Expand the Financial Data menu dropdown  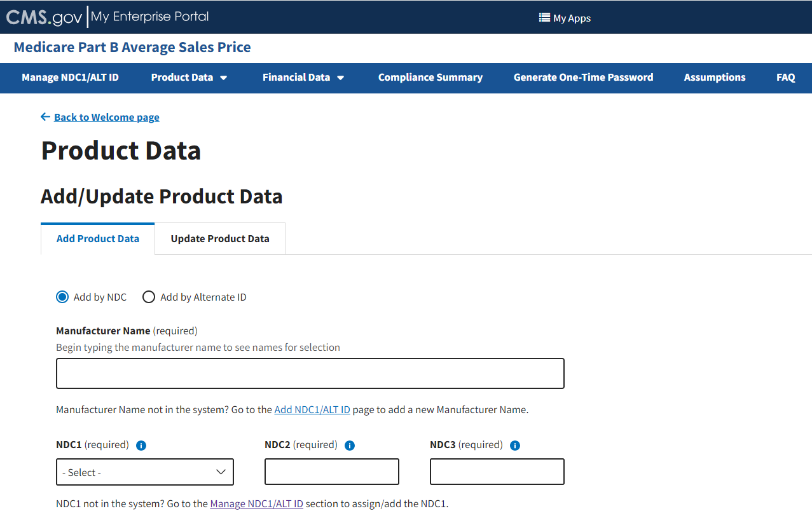(303, 78)
